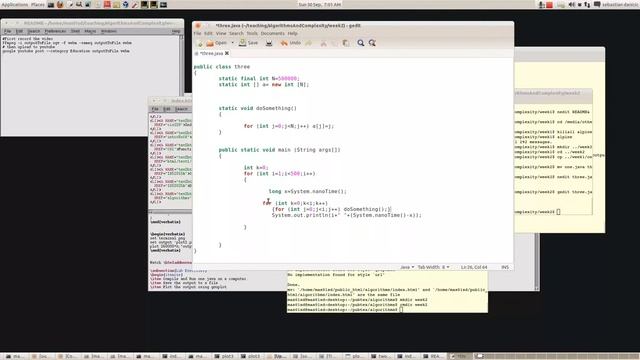Open the Preferences menu in README window
The width and height of the screenshot is (640, 360).
click(55, 31)
